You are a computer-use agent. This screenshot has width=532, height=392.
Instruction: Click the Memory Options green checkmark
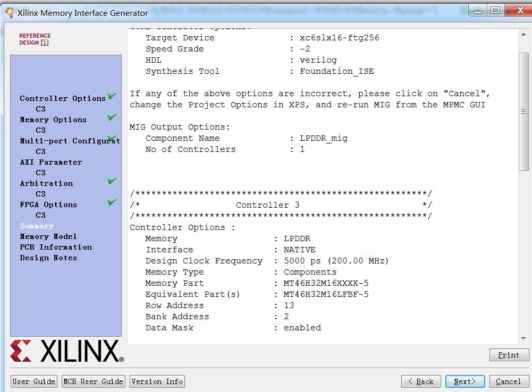pos(112,117)
